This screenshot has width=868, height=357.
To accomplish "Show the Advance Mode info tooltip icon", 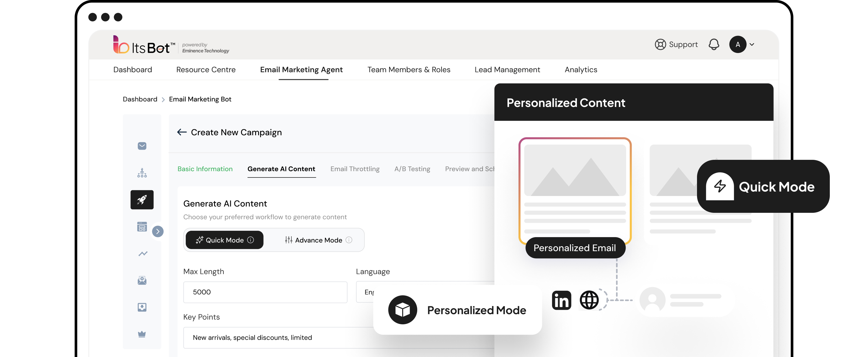I will (x=349, y=240).
